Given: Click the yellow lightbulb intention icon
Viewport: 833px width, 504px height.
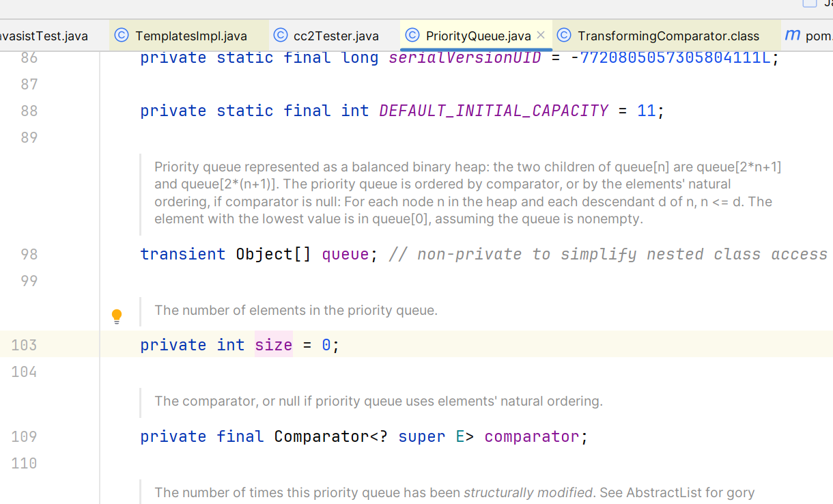Looking at the screenshot, I should 117,316.
